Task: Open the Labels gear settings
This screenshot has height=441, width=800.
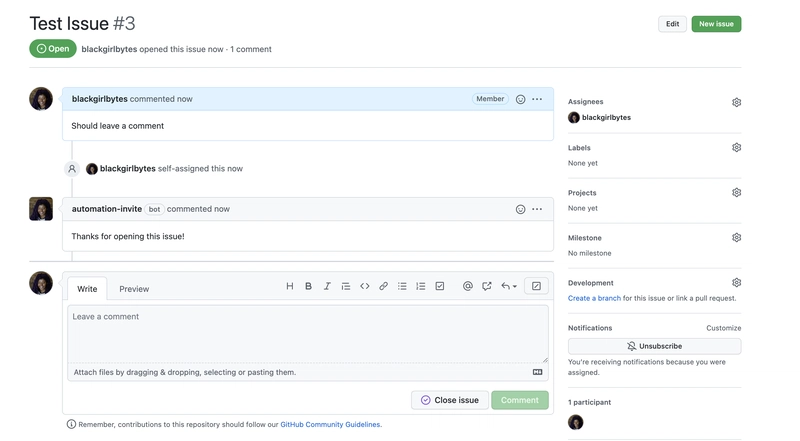Action: pos(736,147)
